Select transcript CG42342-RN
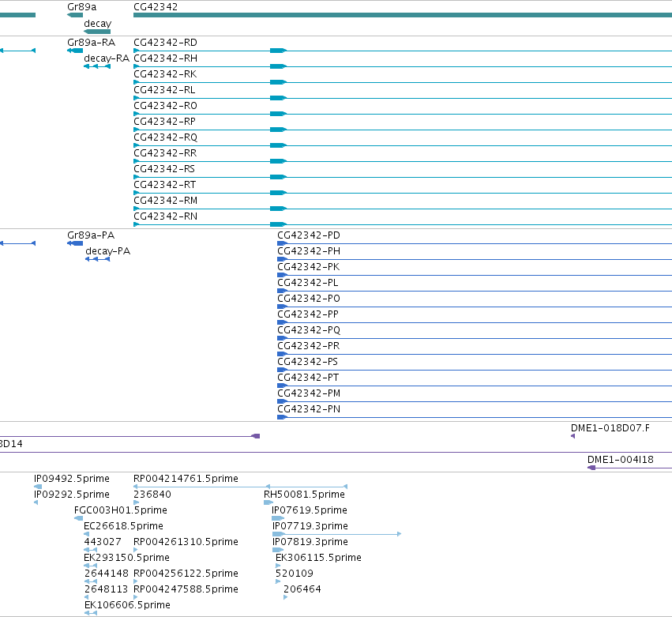 165,216
